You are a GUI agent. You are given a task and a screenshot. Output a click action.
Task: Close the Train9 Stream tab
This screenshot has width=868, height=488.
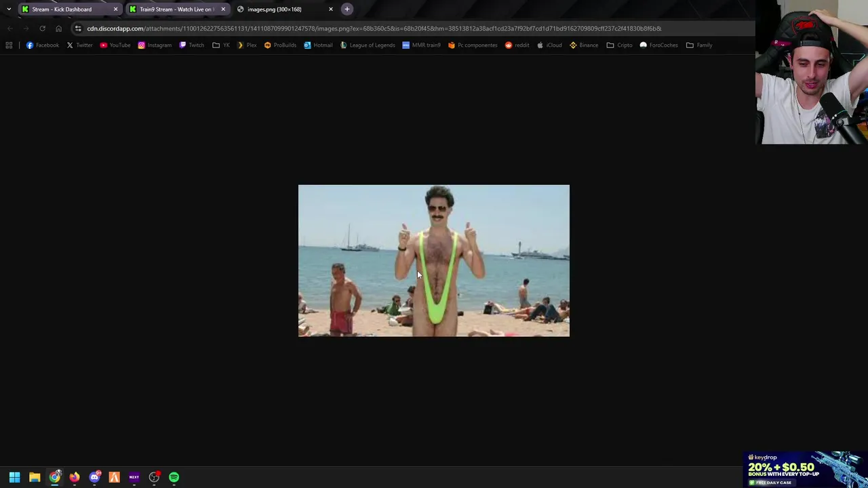click(223, 9)
